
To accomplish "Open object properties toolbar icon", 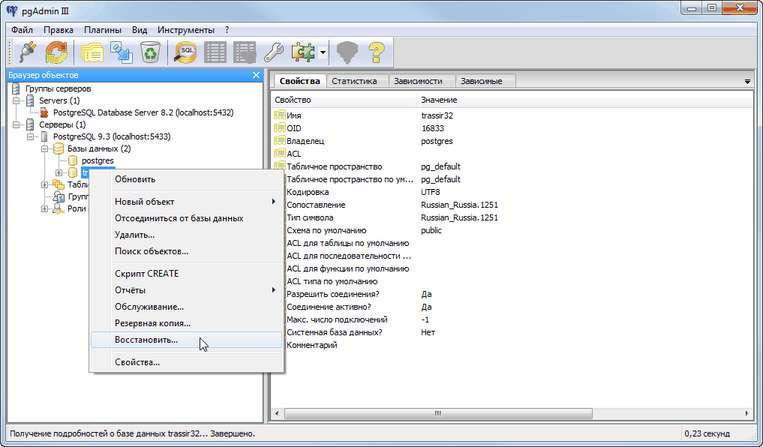I will pos(94,51).
